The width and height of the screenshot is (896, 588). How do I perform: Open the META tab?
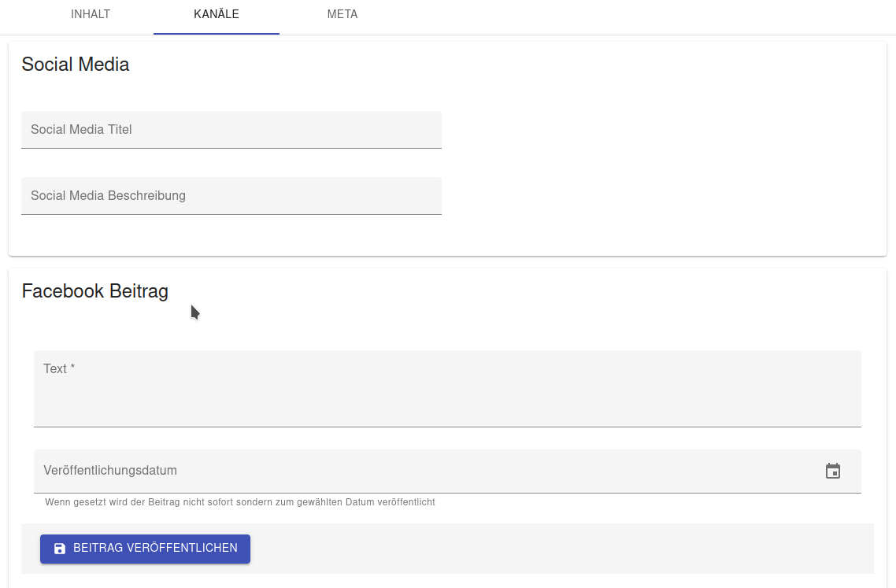click(x=342, y=14)
